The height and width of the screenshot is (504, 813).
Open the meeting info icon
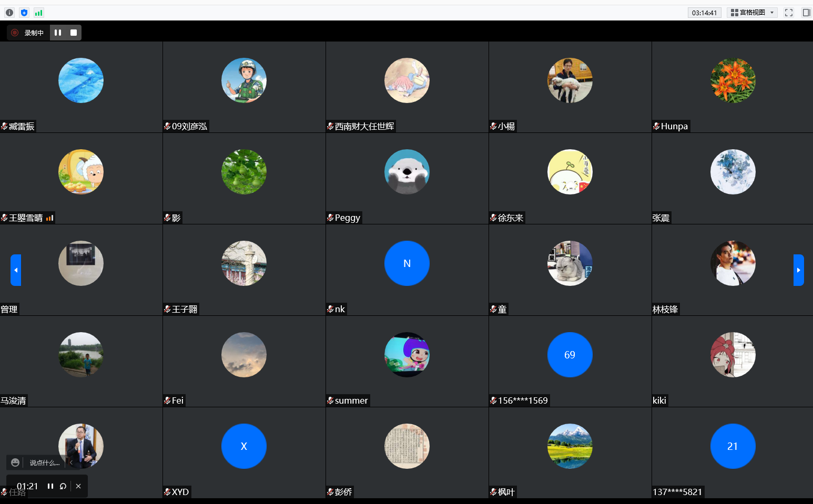[x=9, y=13]
